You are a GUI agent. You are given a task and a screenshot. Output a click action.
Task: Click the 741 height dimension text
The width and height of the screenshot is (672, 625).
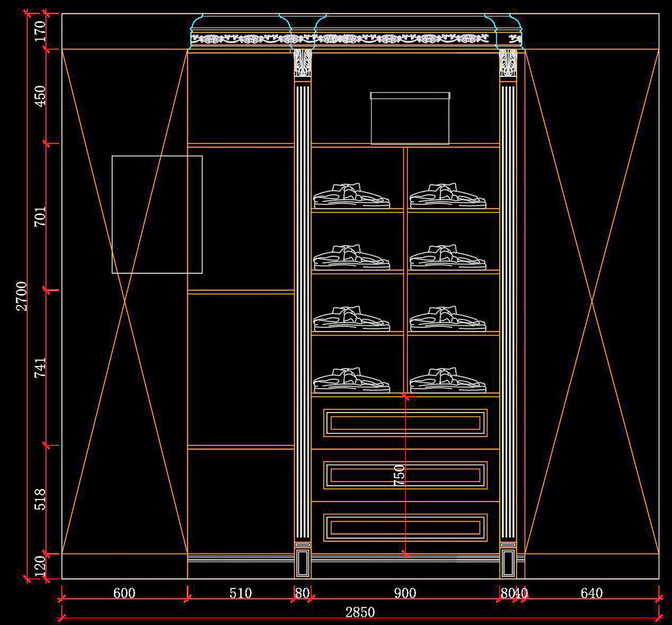pos(40,367)
